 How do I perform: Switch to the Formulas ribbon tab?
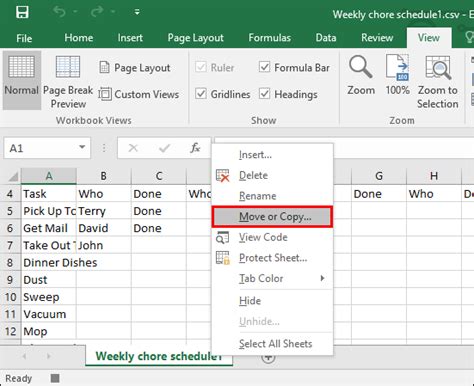click(269, 38)
